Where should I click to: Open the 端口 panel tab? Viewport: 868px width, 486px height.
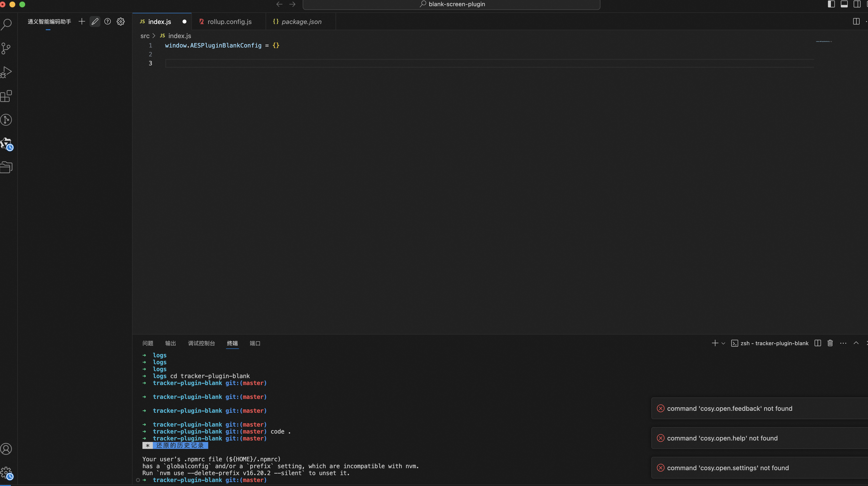pyautogui.click(x=255, y=343)
